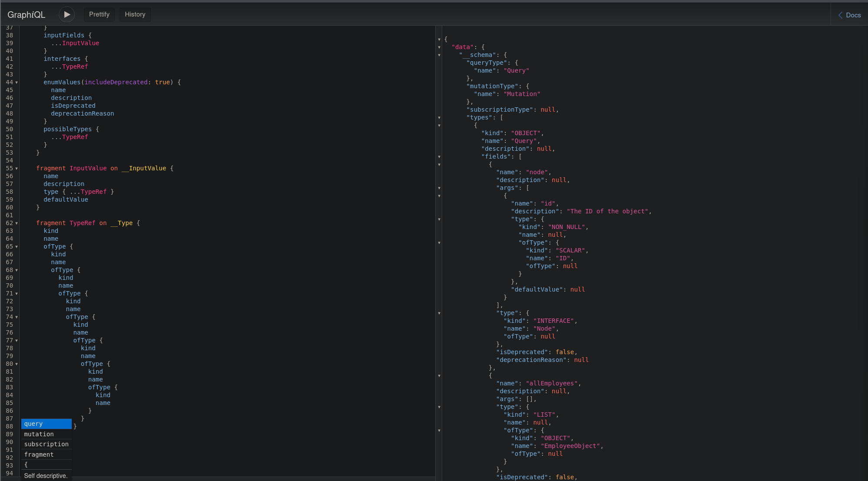The height and width of the screenshot is (481, 868).
Task: Fold the ofType block at line 80
Action: pos(17,364)
